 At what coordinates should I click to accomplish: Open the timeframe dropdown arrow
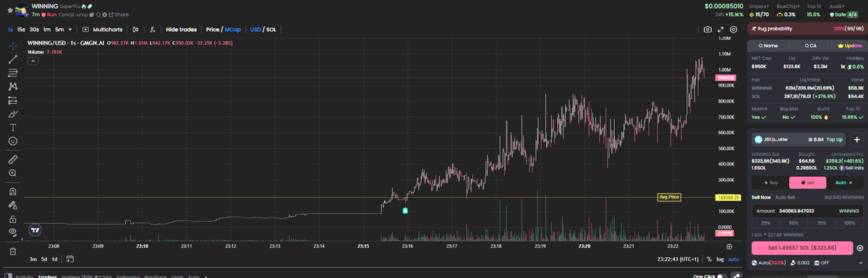pos(71,30)
